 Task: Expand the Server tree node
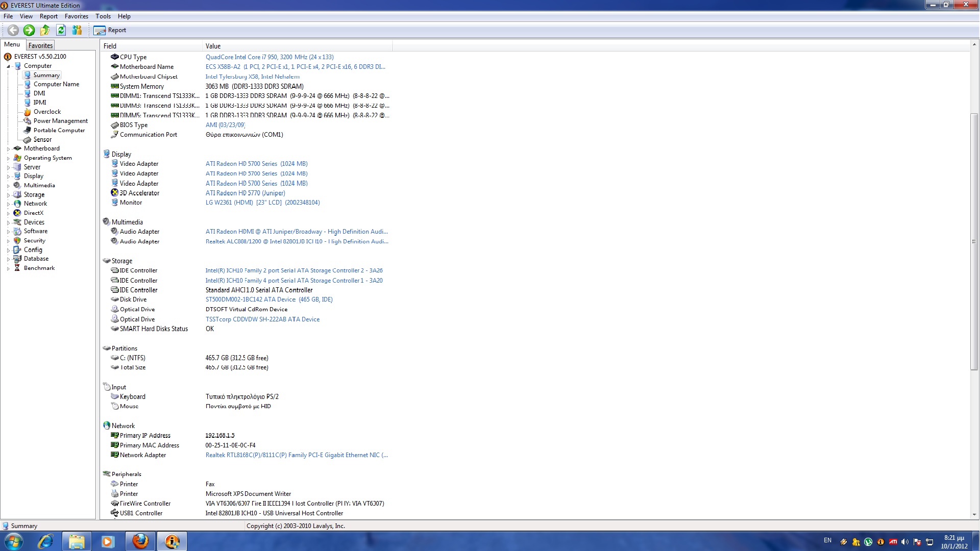8,167
